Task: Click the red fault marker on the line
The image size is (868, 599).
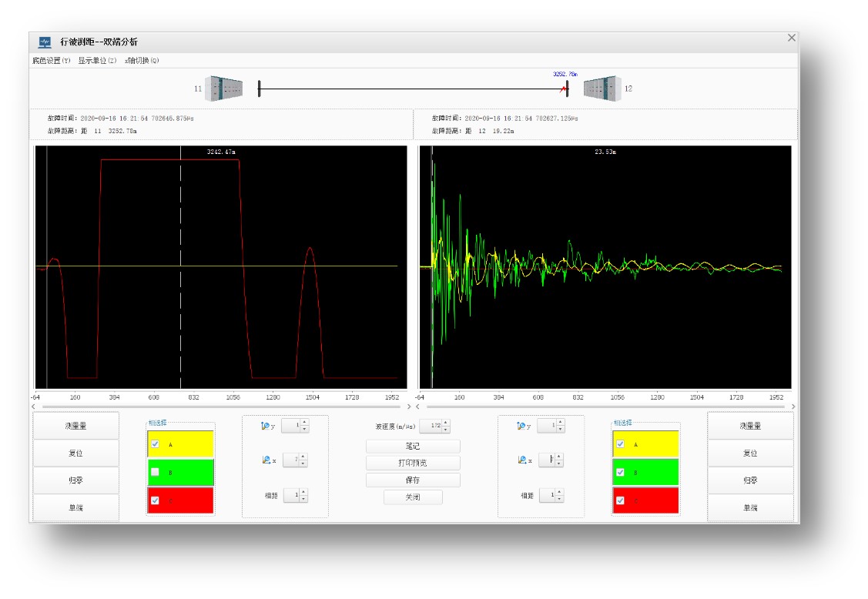Action: click(564, 89)
